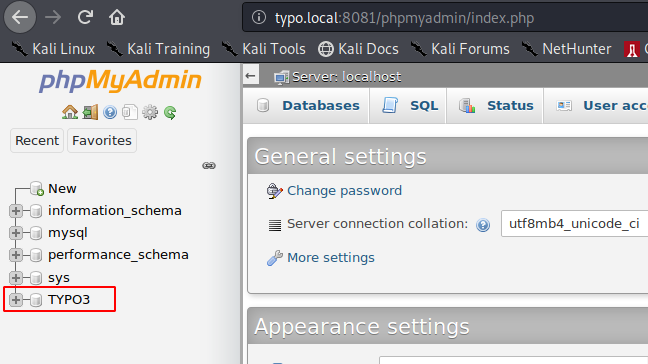This screenshot has height=364, width=648.
Task: Open navigation panel settings gear icon
Action: 150,112
